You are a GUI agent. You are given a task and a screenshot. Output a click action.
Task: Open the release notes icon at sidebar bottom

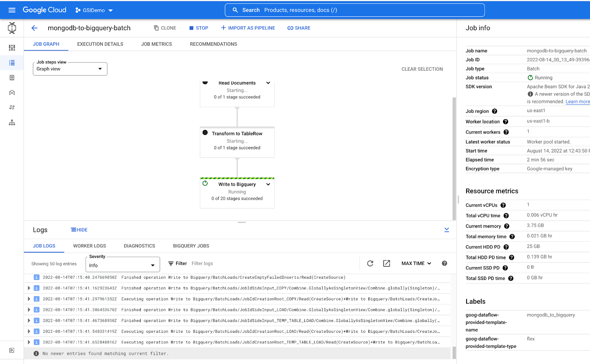(12, 350)
